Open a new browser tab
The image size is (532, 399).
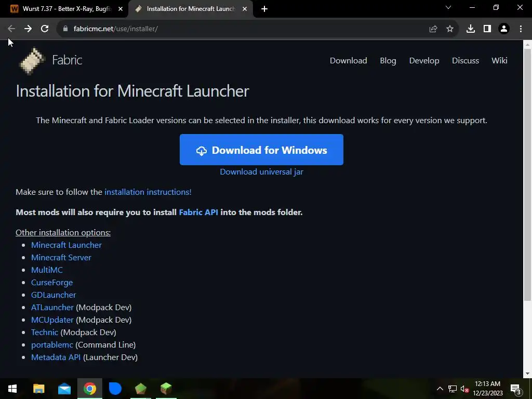point(264,9)
